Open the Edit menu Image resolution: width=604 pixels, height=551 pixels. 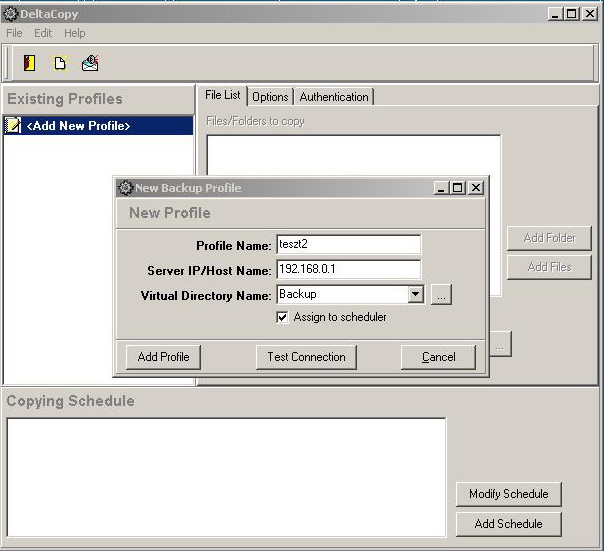43,33
